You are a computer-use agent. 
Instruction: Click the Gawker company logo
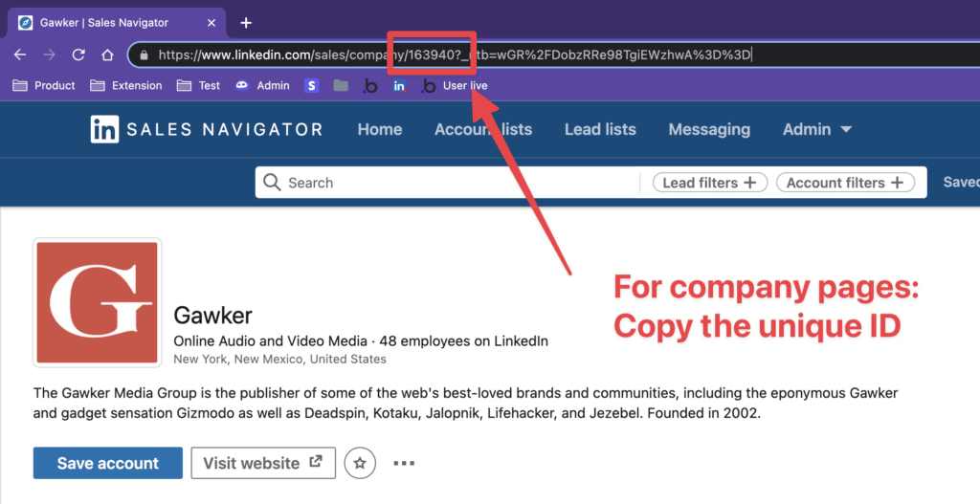(x=97, y=302)
